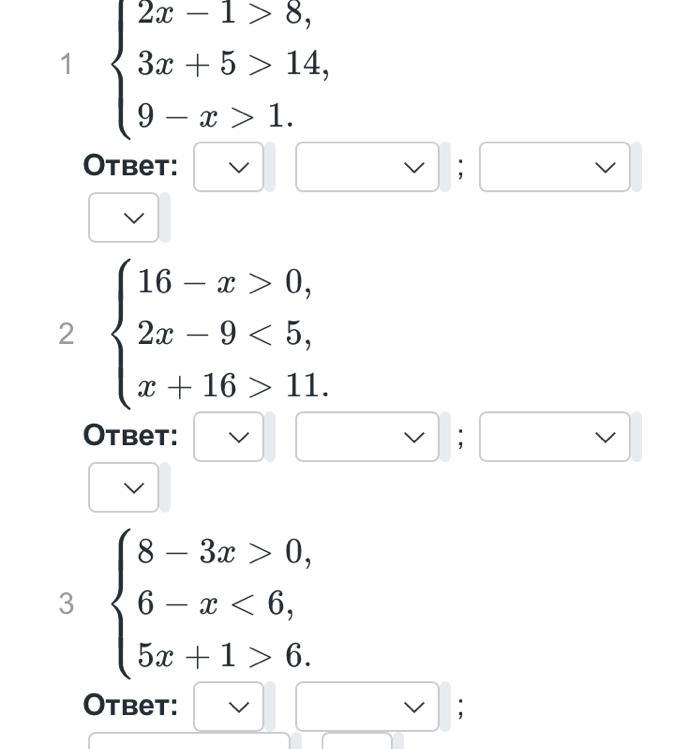Open the opening bracket dropdown for system 1
The height and width of the screenshot is (749, 693).
[x=228, y=167]
